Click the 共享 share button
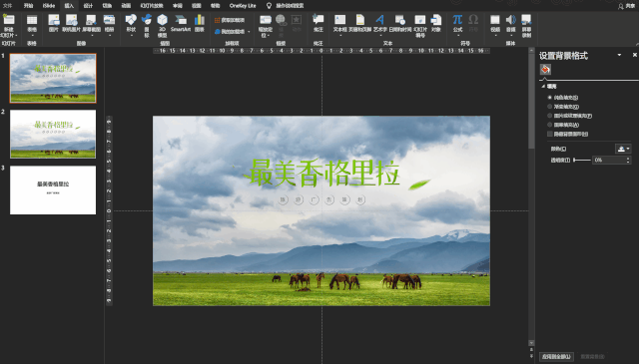The image size is (639, 364). pyautogui.click(x=627, y=6)
